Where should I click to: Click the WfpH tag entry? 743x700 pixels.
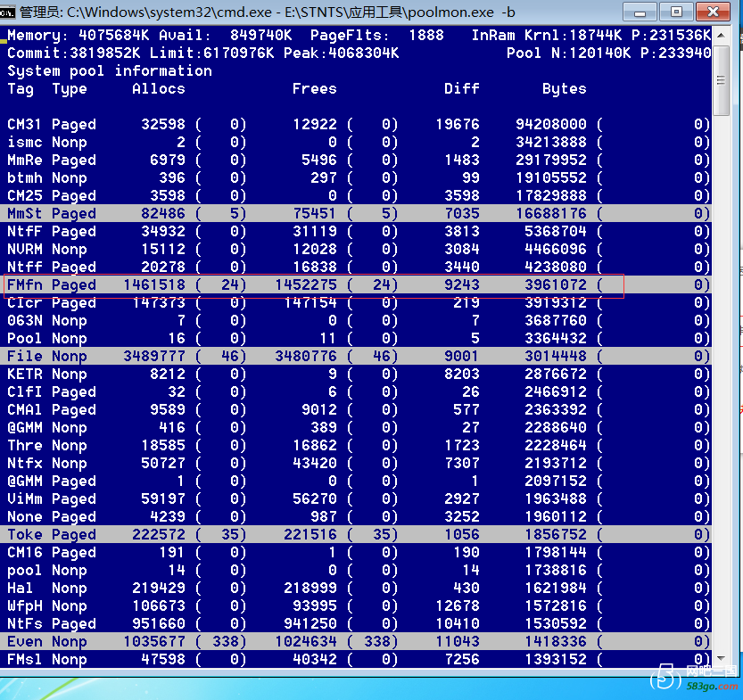(x=25, y=606)
